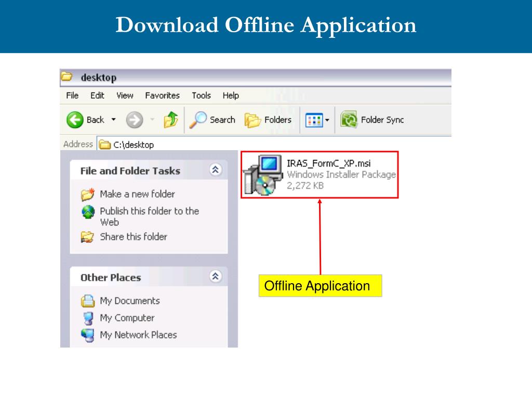Go up one folder level icon
This screenshot has height=399, width=532.
tap(170, 120)
